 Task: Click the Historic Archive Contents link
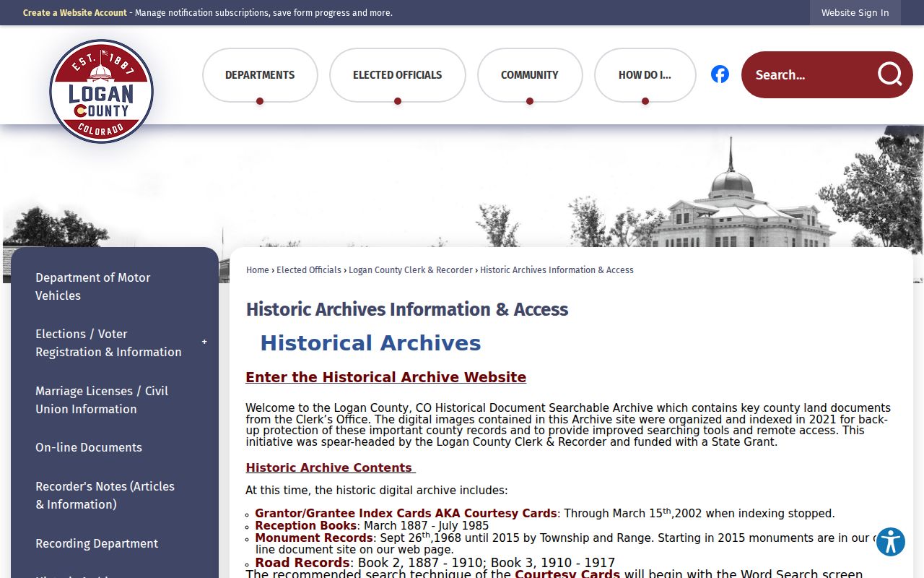(x=330, y=467)
